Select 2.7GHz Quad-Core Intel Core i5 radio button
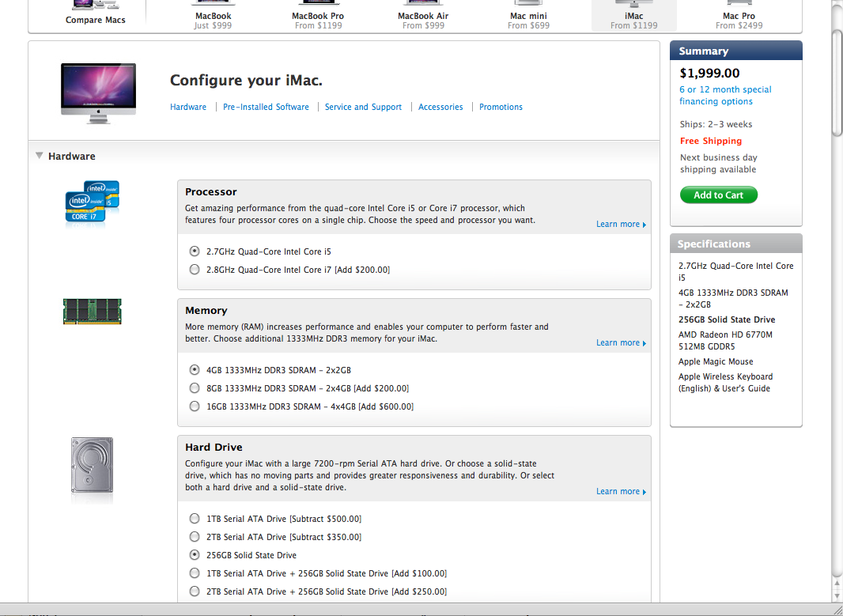This screenshot has width=843, height=616. click(195, 251)
